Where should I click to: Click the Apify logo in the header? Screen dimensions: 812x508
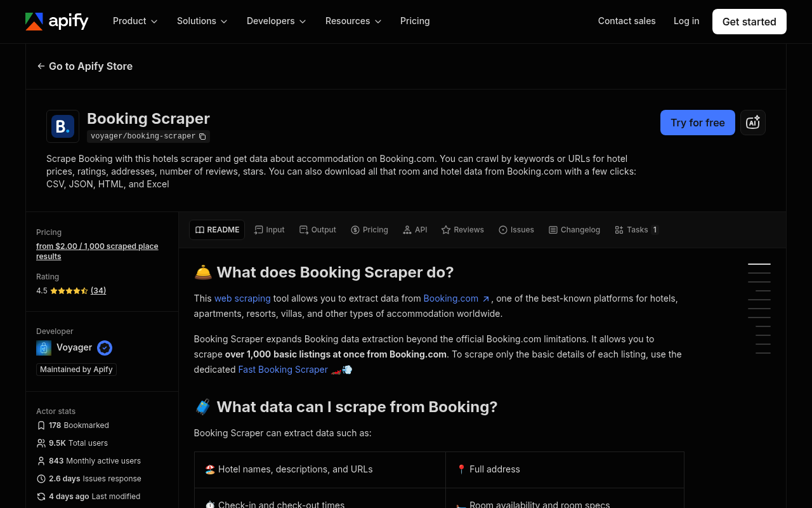click(57, 21)
